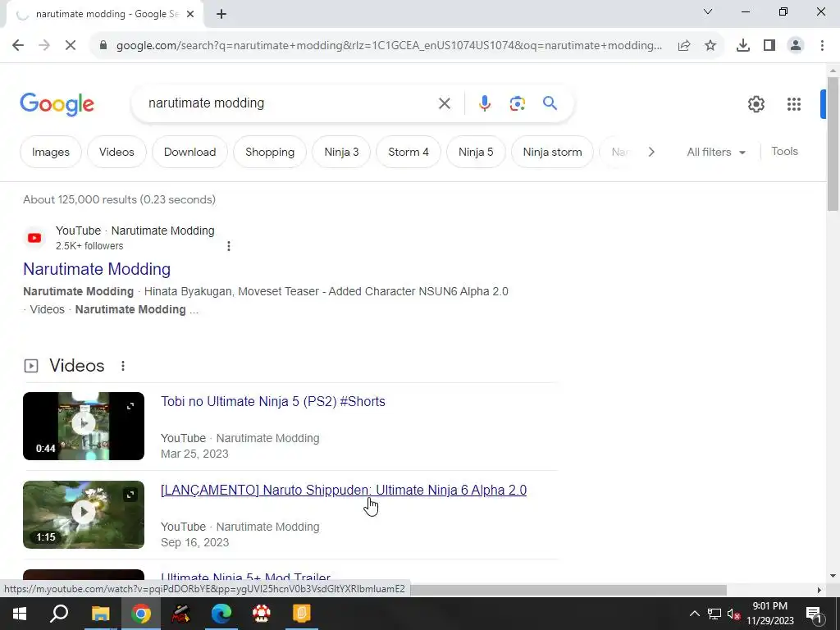Select the Shopping filter chip
Screen dimensions: 840x630
[x=269, y=152]
